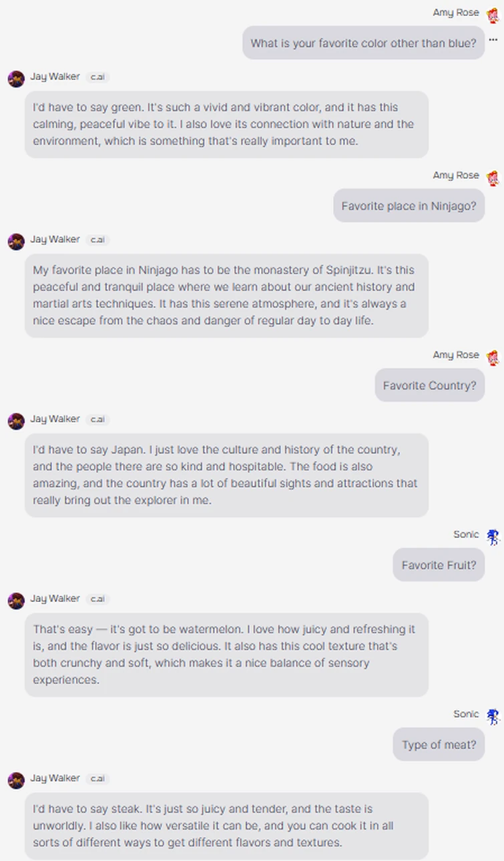Click the "Type of meat?" message bubble
Image resolution: width=504 pixels, height=861 pixels.
click(439, 745)
